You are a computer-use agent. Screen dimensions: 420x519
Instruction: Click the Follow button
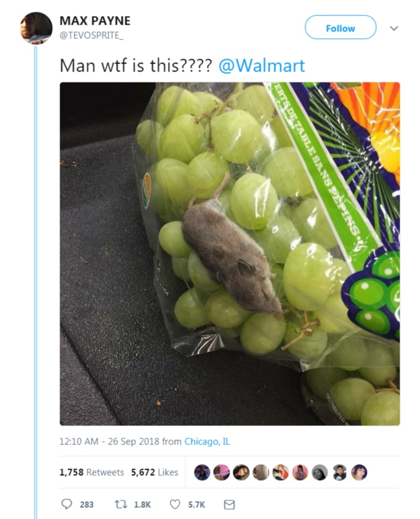[x=341, y=27]
